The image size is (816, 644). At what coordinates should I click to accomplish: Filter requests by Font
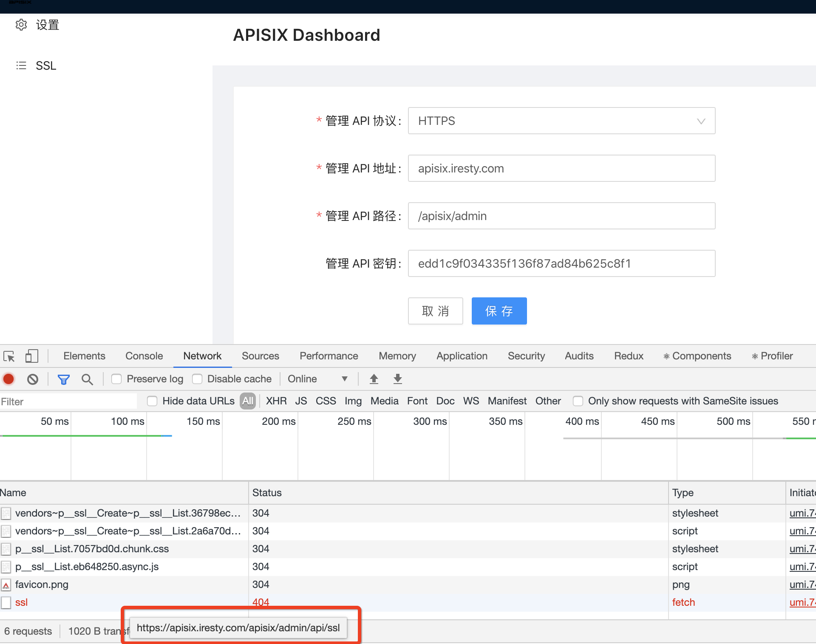pos(417,401)
